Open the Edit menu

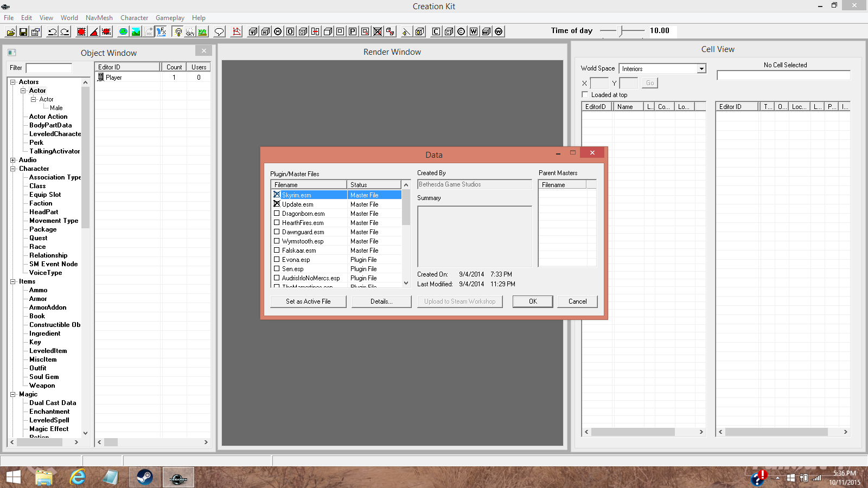pyautogui.click(x=27, y=18)
